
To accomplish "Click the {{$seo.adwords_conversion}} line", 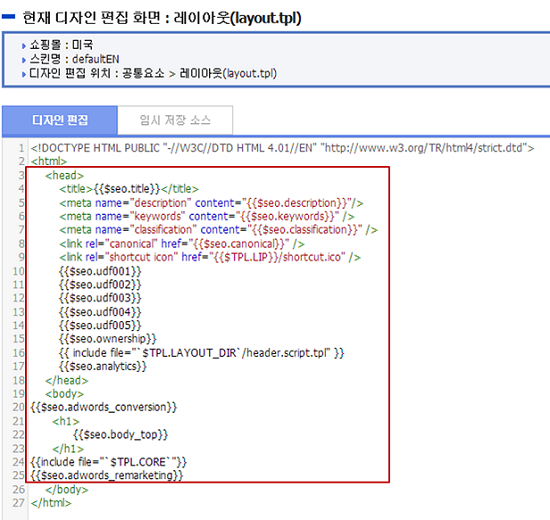I will point(103,407).
